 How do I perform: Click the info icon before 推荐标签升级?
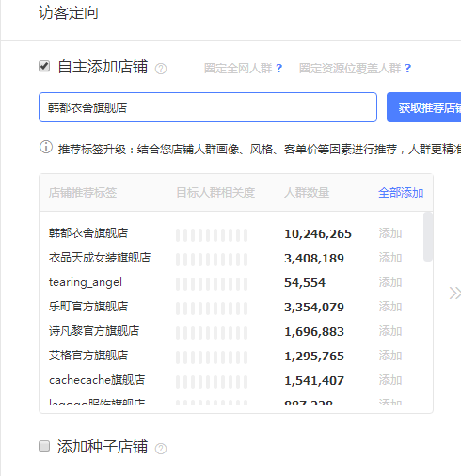pyautogui.click(x=46, y=147)
